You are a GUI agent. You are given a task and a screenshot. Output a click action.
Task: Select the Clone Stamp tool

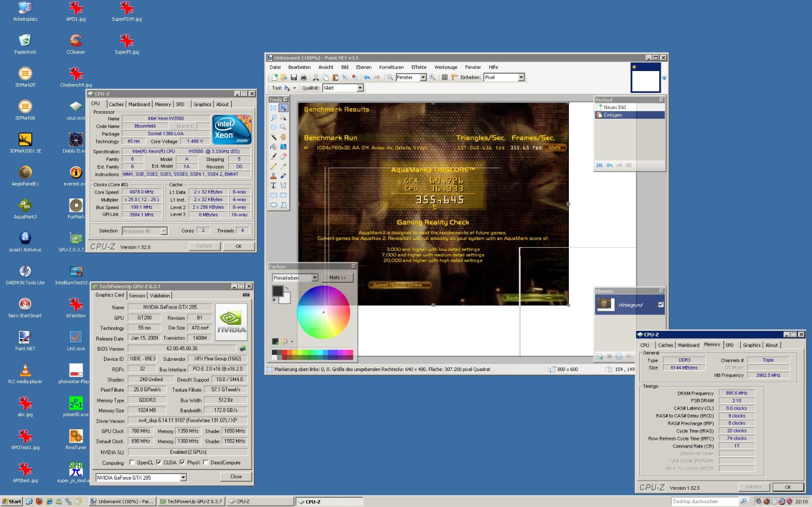pyautogui.click(x=273, y=176)
